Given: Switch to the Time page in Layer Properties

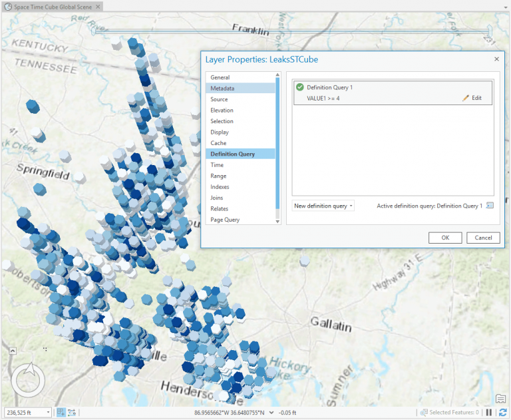Looking at the screenshot, I should point(217,165).
